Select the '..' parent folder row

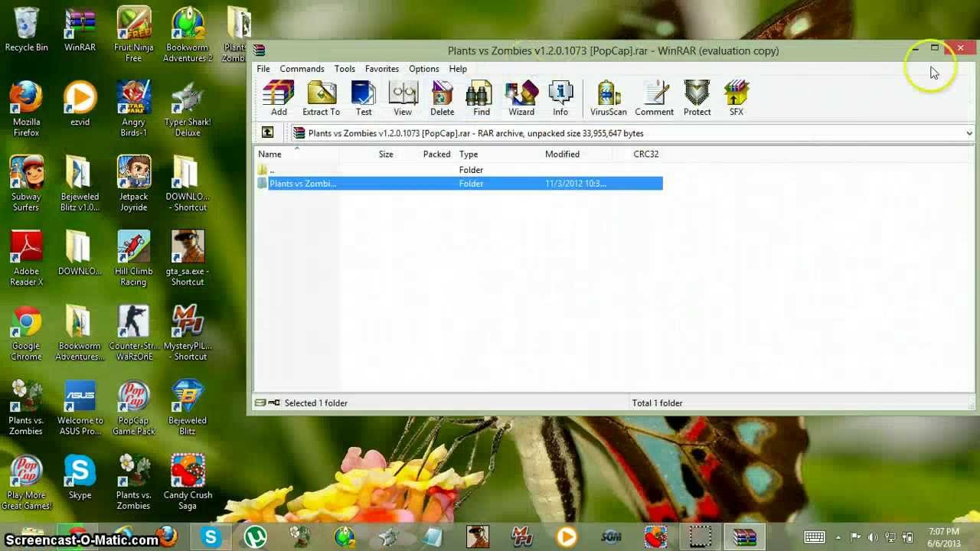coord(459,170)
